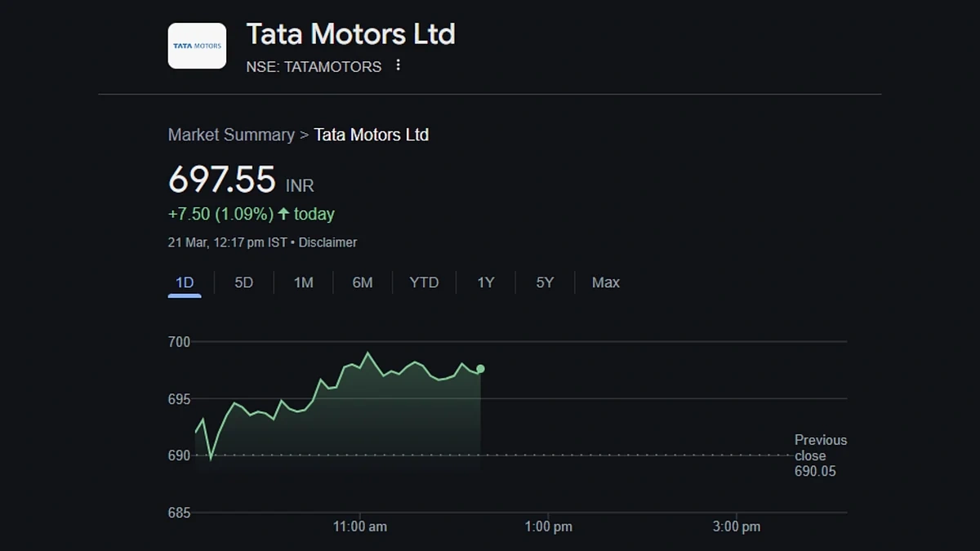Switch to the 1M range tab
The height and width of the screenshot is (551, 980).
(303, 282)
